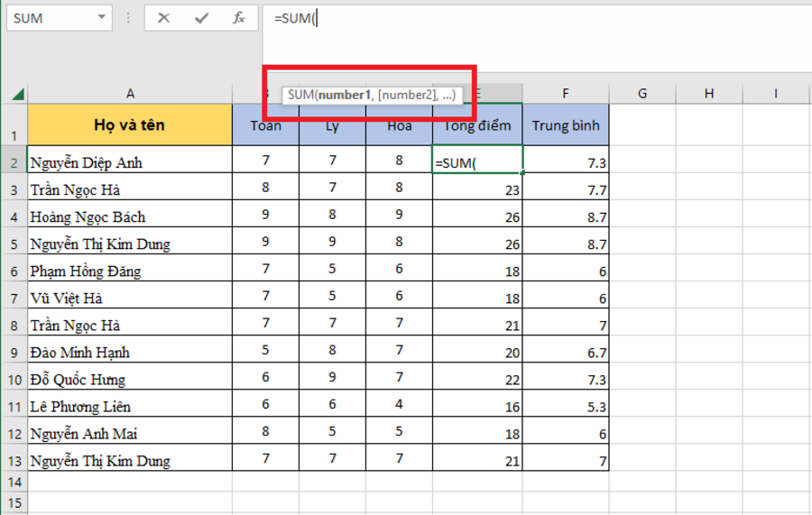
Task: Click total 26 in Hoàng Ngọc Bách row
Action: (477, 213)
